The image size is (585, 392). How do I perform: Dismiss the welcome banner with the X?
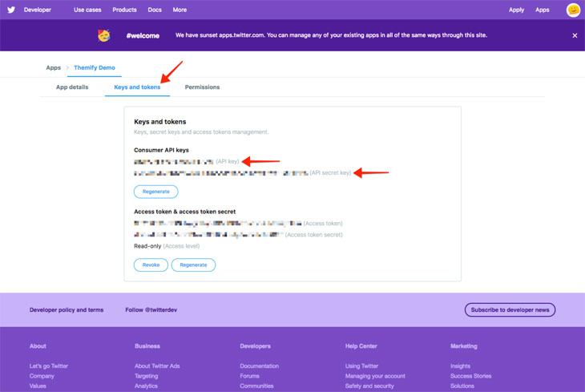pyautogui.click(x=575, y=35)
